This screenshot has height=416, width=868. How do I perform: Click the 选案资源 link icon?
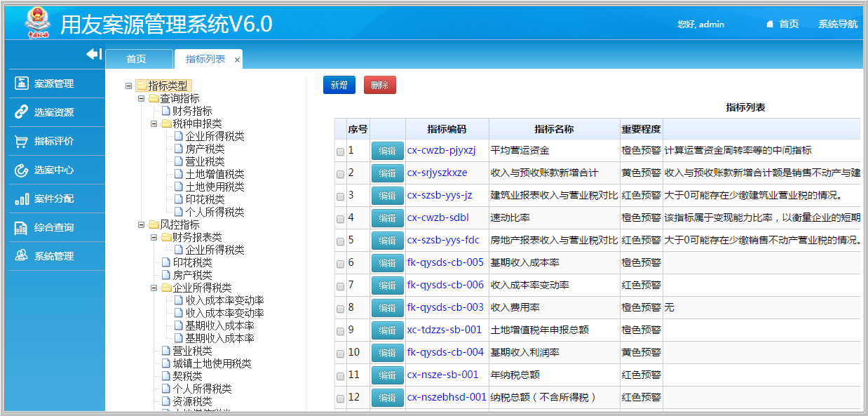[x=22, y=112]
